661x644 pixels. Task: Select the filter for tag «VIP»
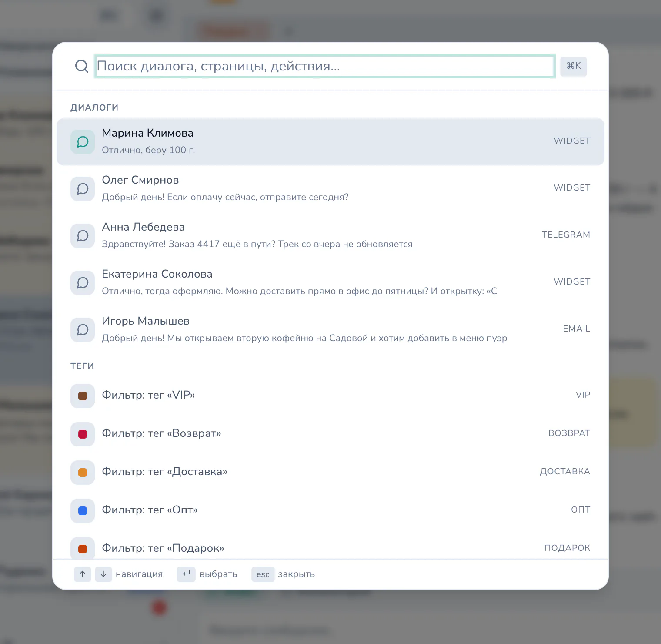(x=330, y=396)
